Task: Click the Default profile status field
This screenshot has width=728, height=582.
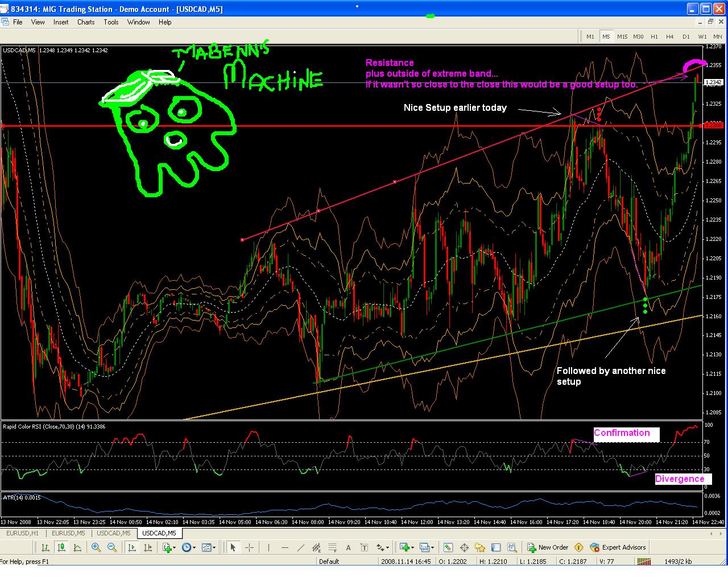Action: (x=348, y=562)
